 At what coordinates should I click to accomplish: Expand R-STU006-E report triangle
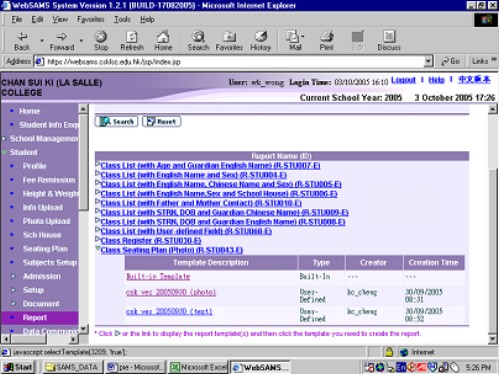[98, 192]
